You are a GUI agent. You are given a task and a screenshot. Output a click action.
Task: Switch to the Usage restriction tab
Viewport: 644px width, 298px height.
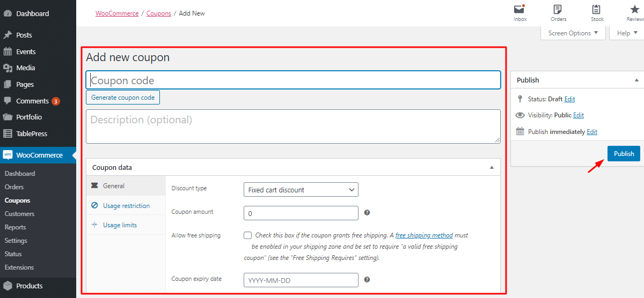pyautogui.click(x=126, y=206)
